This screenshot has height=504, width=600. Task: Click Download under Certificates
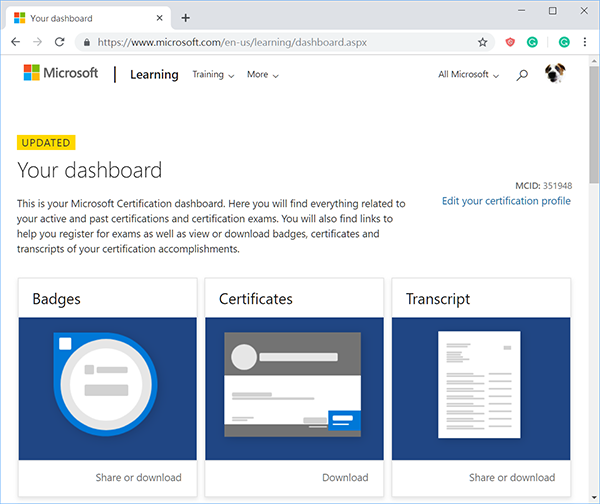tap(345, 477)
